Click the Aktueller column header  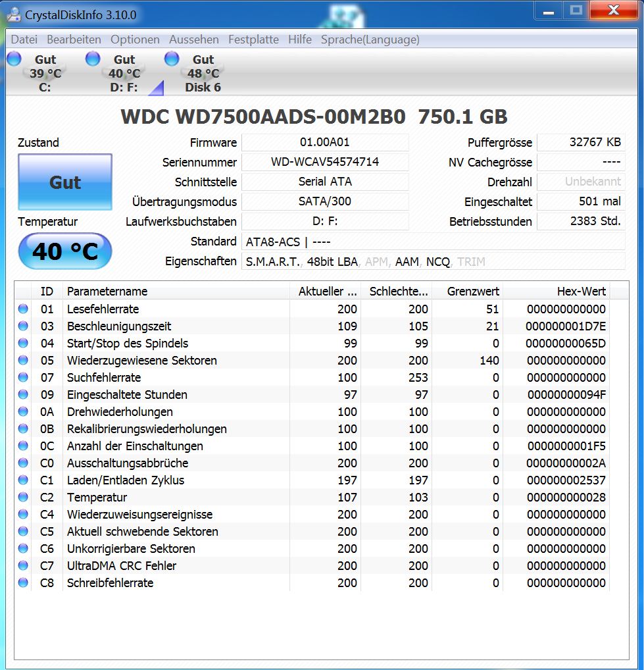pos(326,292)
